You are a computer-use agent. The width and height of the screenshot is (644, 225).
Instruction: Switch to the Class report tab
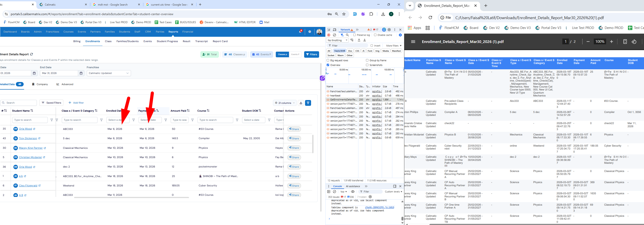(108, 41)
